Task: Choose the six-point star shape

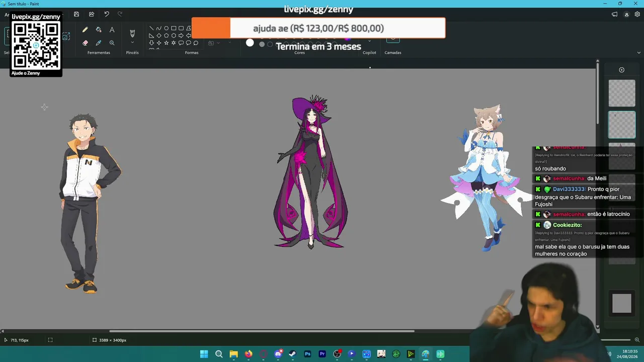Action: pos(174,43)
